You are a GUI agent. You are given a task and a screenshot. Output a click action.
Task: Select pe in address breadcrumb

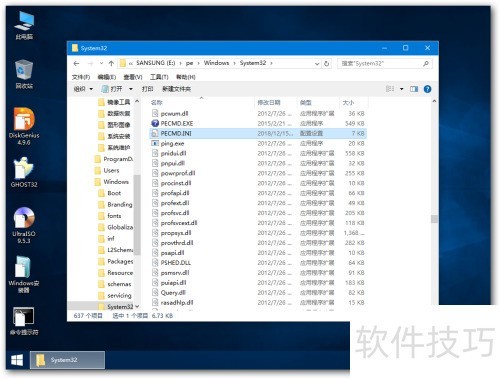(x=189, y=63)
